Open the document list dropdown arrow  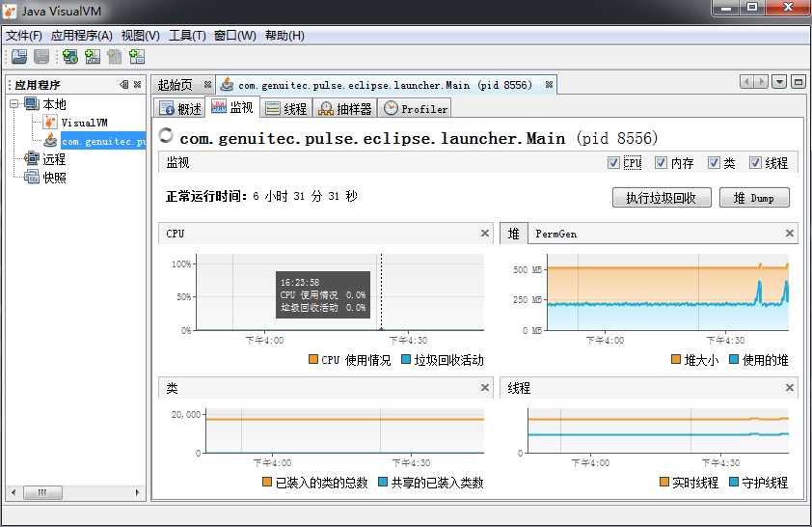pos(779,82)
